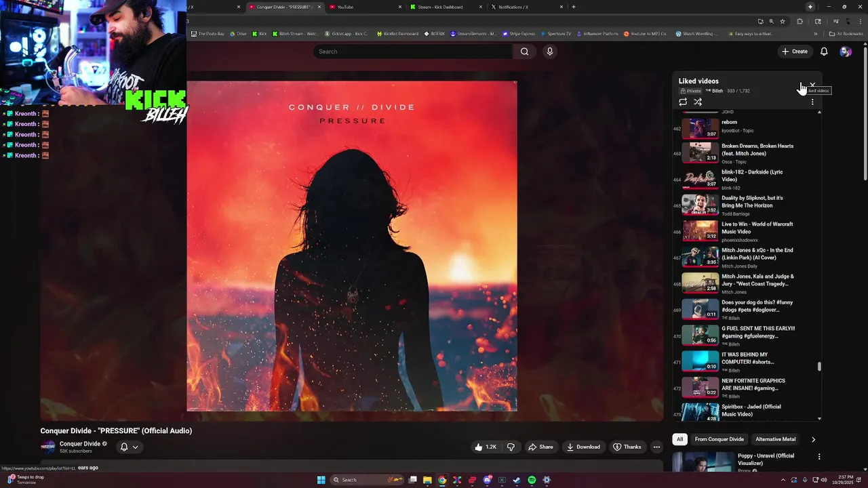Select the From Conquer Divide chip
The width and height of the screenshot is (868, 488).
click(x=719, y=439)
